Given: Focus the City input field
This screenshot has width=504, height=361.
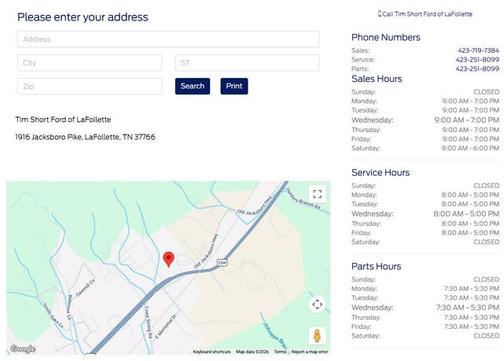Looking at the screenshot, I should click(x=89, y=63).
